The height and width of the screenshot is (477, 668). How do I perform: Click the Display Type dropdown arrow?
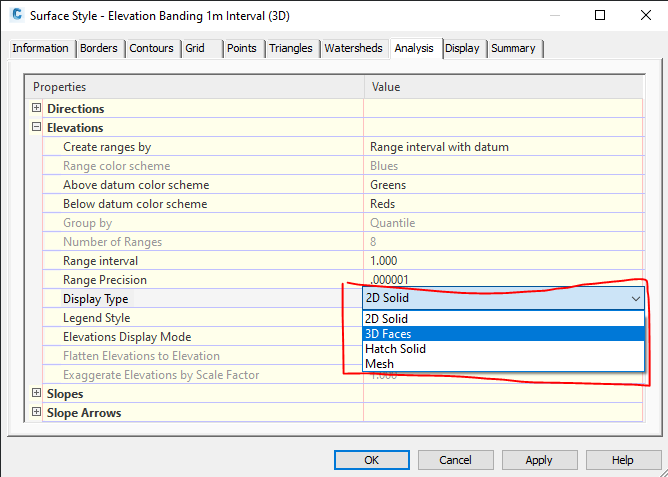636,299
